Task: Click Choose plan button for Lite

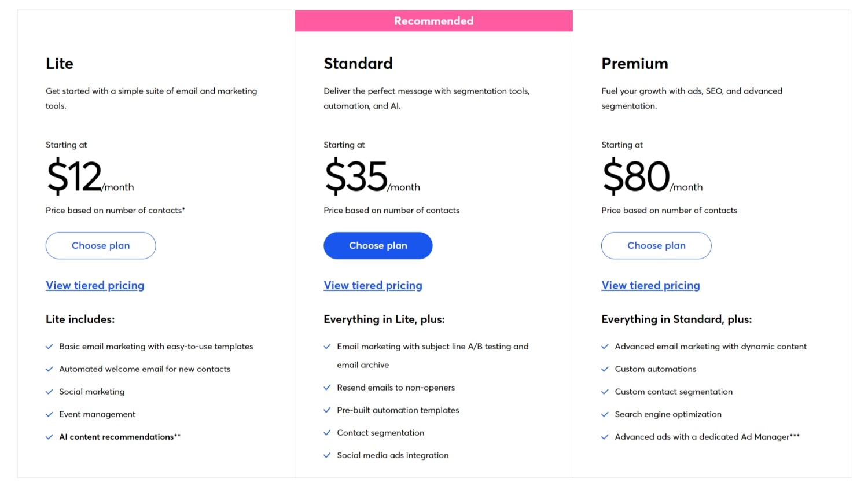Action: (x=101, y=246)
